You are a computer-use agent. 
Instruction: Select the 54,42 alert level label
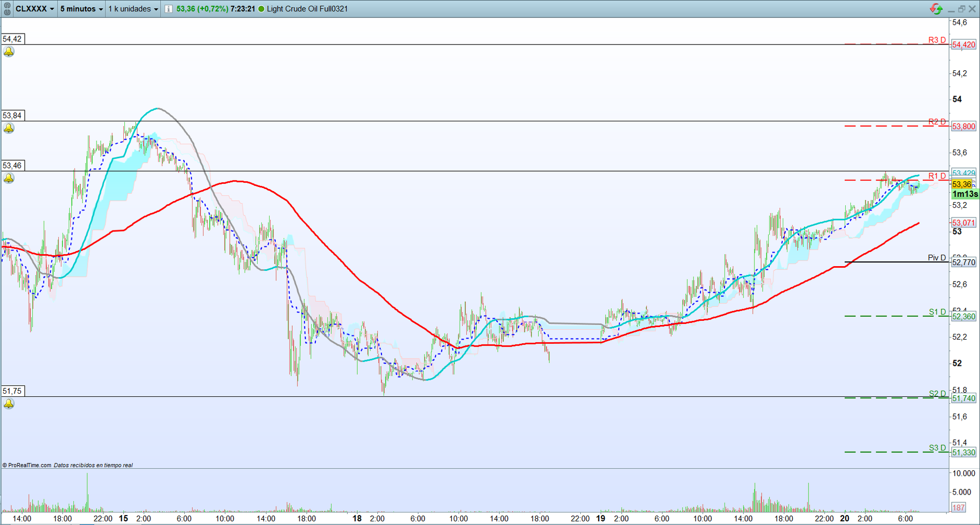click(x=12, y=39)
